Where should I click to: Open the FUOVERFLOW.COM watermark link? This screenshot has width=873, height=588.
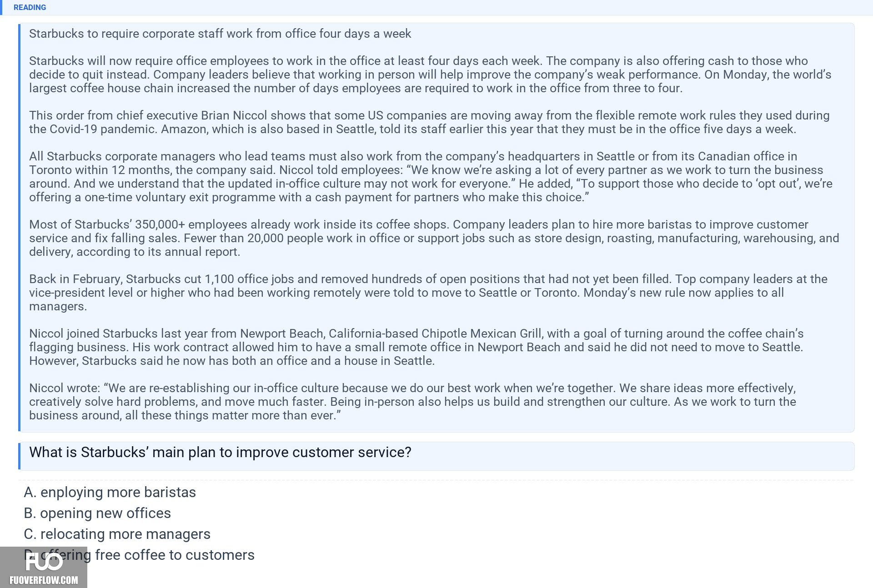(44, 580)
